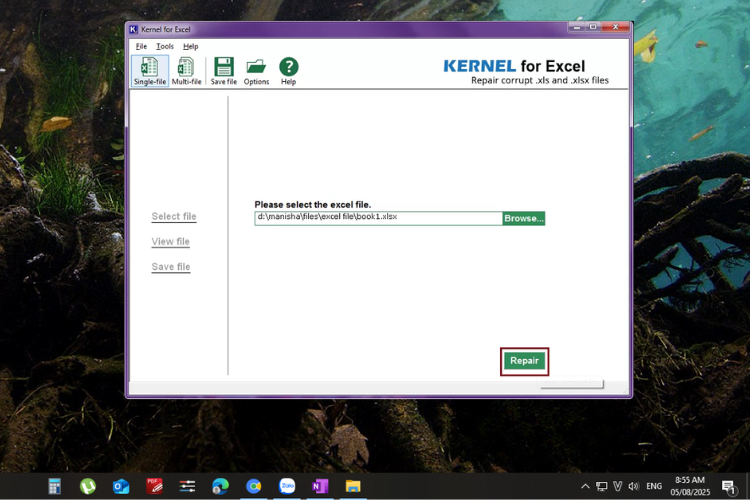Open the Help question mark icon
Viewport: 750px width, 500px height.
point(288,71)
